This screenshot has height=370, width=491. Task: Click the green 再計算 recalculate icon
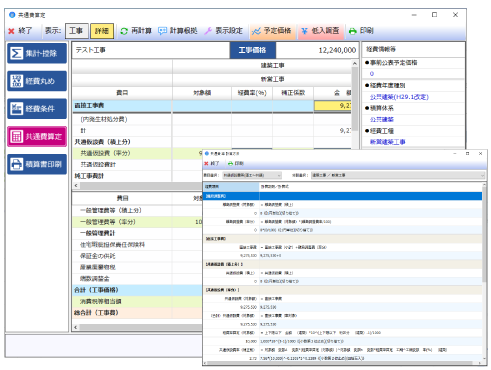tap(124, 31)
